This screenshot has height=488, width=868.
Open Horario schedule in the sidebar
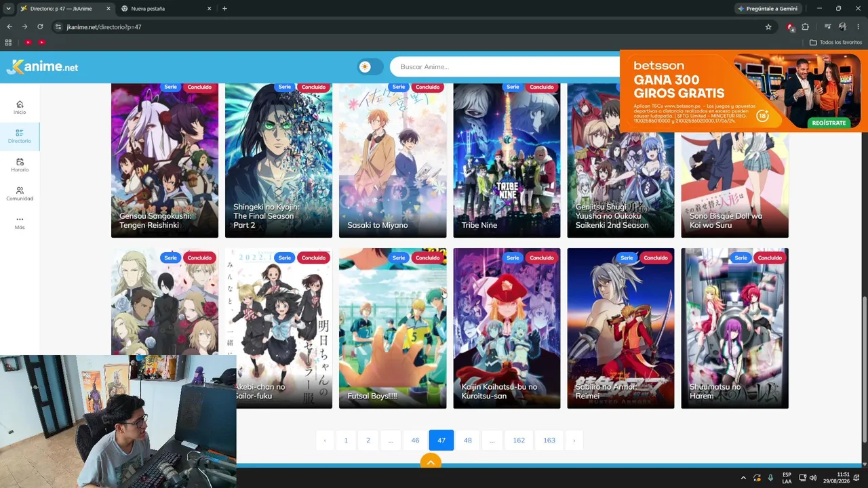[20, 165]
